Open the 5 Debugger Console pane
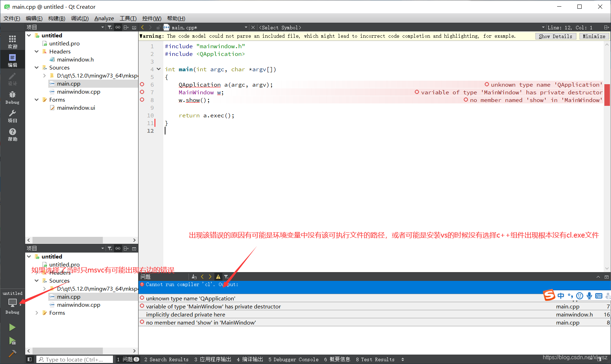Viewport: 611px width, 364px height. 293,359
